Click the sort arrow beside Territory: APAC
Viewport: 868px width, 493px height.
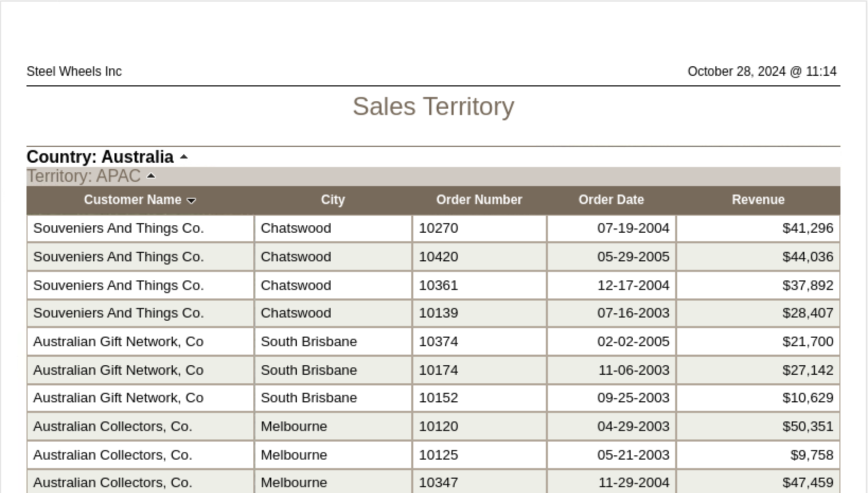pos(151,176)
